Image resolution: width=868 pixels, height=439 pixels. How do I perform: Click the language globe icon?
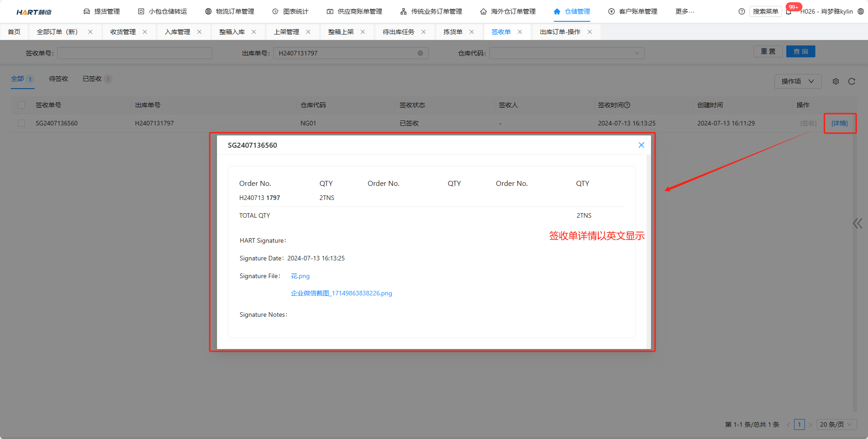(860, 11)
